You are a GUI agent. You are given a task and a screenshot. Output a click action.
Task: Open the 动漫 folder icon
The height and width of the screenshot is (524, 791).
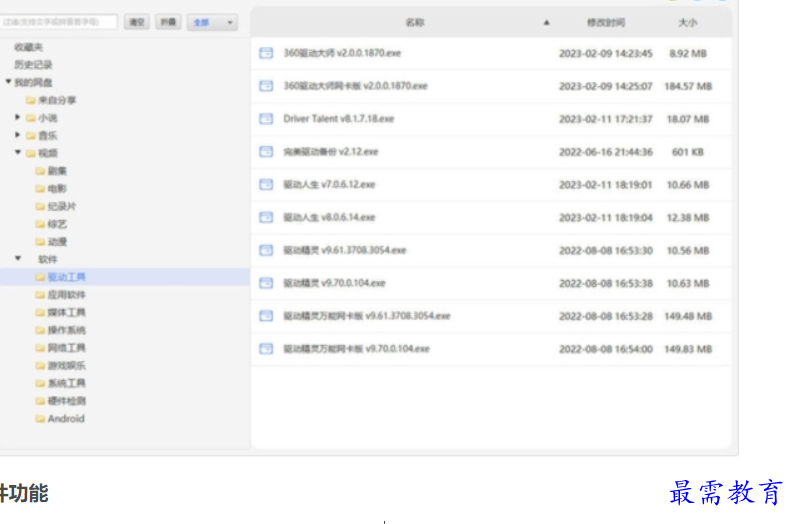(40, 242)
